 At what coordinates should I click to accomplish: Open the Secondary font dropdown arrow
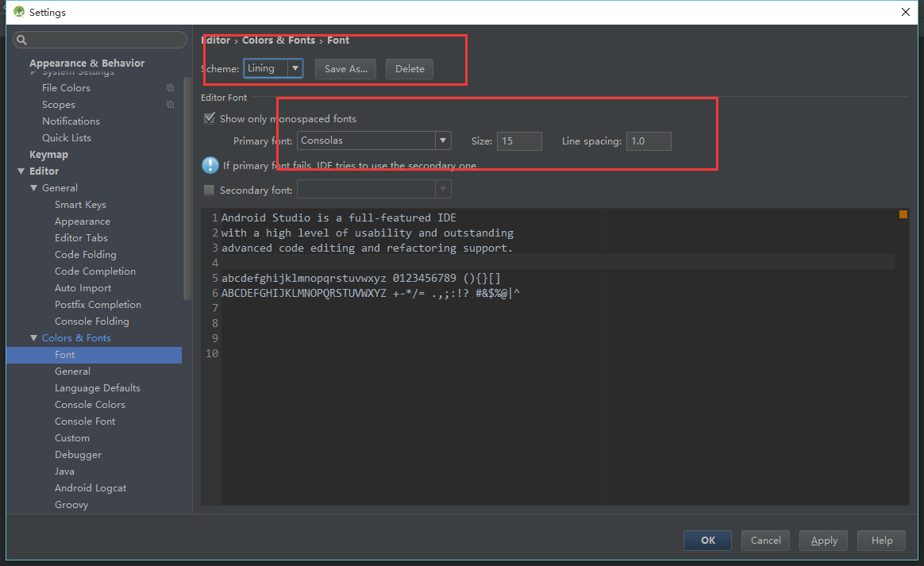443,189
